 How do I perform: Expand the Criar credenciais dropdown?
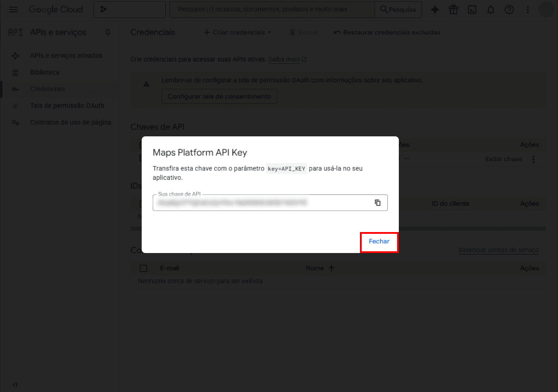coord(237,32)
